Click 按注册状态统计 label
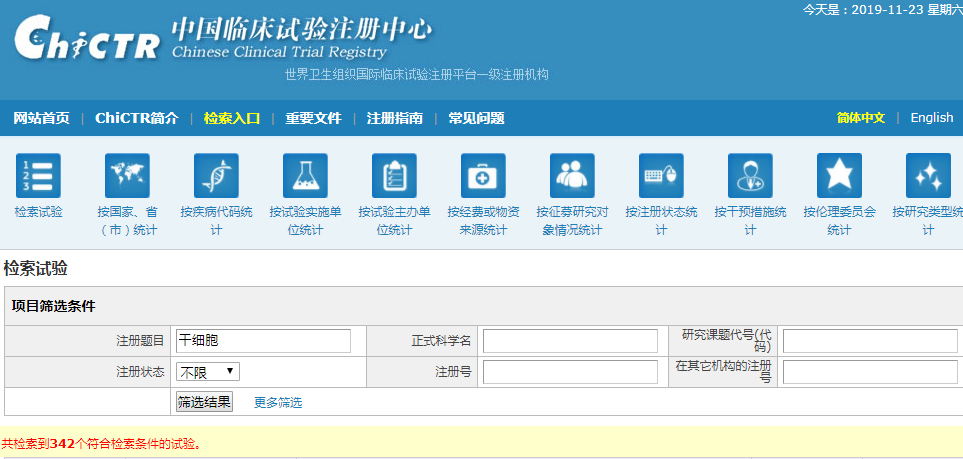 click(x=661, y=221)
